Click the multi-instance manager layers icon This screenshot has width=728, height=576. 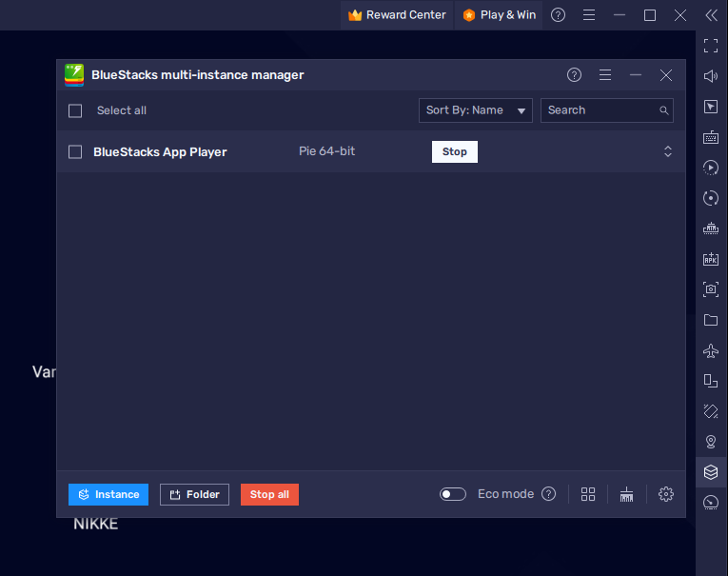click(x=711, y=472)
